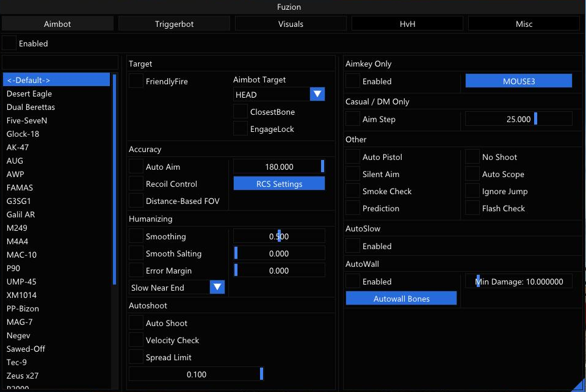Click the Aim Step 25.000 slider
Viewport: 586px width, 392px height.
click(519, 119)
